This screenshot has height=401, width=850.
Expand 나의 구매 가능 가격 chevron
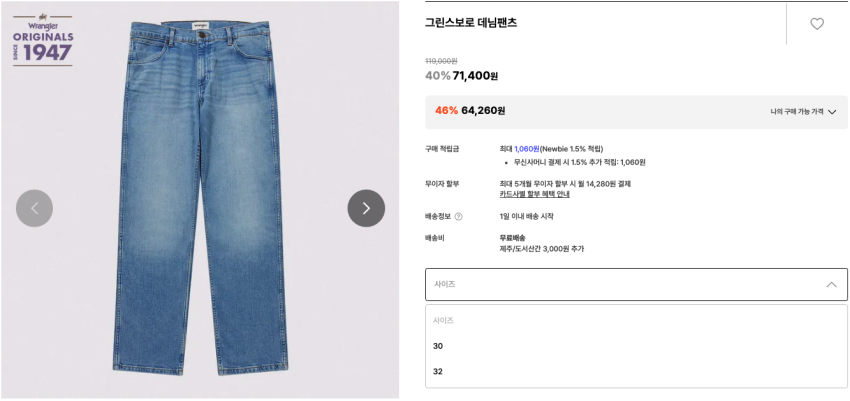[833, 112]
